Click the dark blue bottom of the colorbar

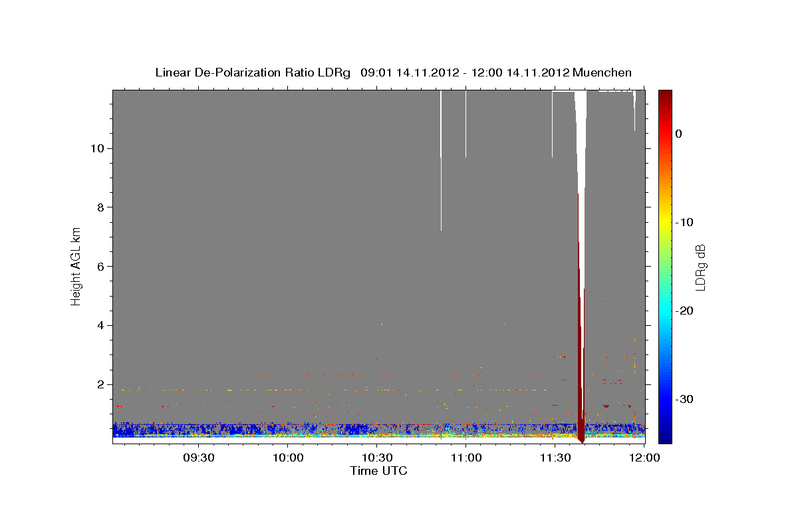665,436
